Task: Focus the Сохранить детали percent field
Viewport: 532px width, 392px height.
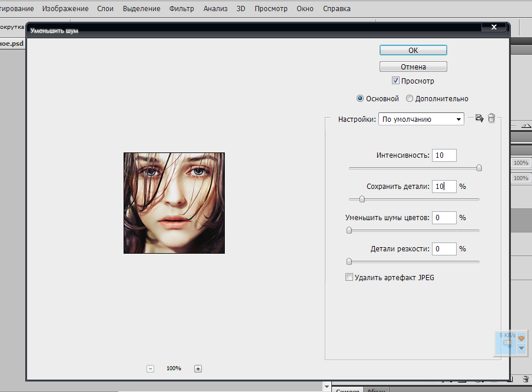Action: point(444,187)
